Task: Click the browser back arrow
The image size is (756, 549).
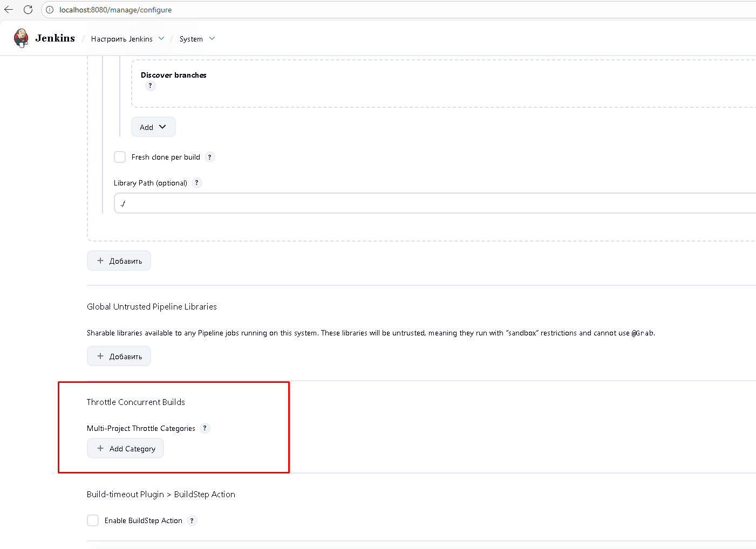Action: [9, 10]
